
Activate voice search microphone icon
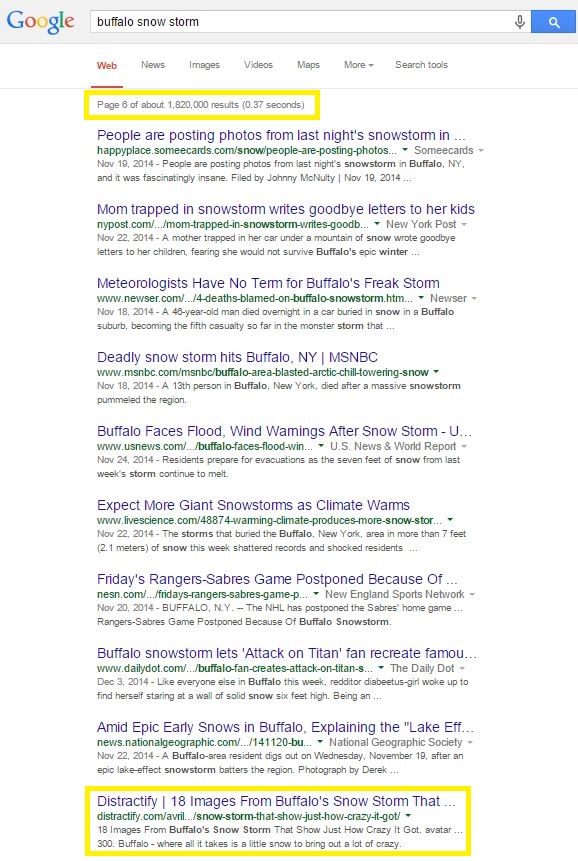point(519,22)
